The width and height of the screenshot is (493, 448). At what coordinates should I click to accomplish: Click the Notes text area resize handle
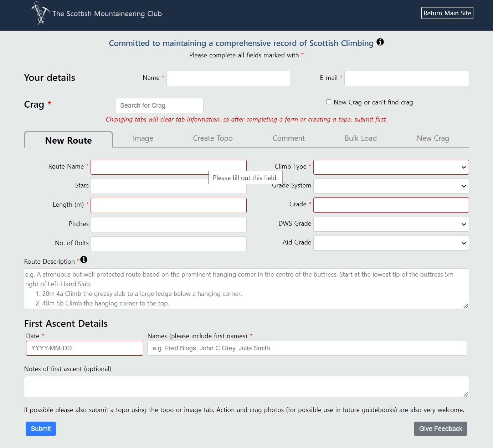[x=466, y=394]
